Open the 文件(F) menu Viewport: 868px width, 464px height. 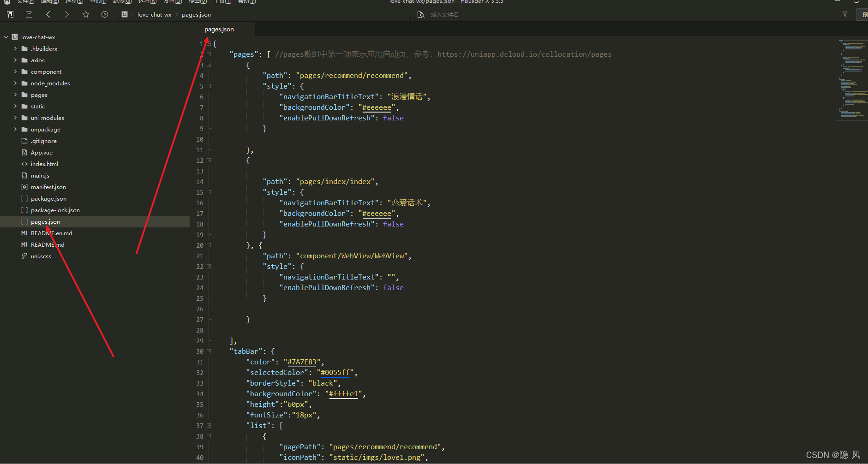[x=25, y=1]
